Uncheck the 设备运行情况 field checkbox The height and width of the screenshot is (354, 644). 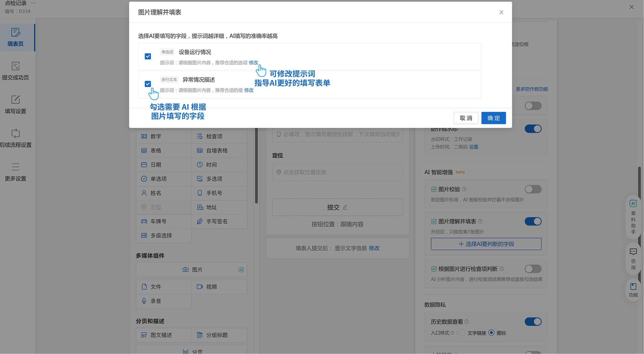click(148, 56)
